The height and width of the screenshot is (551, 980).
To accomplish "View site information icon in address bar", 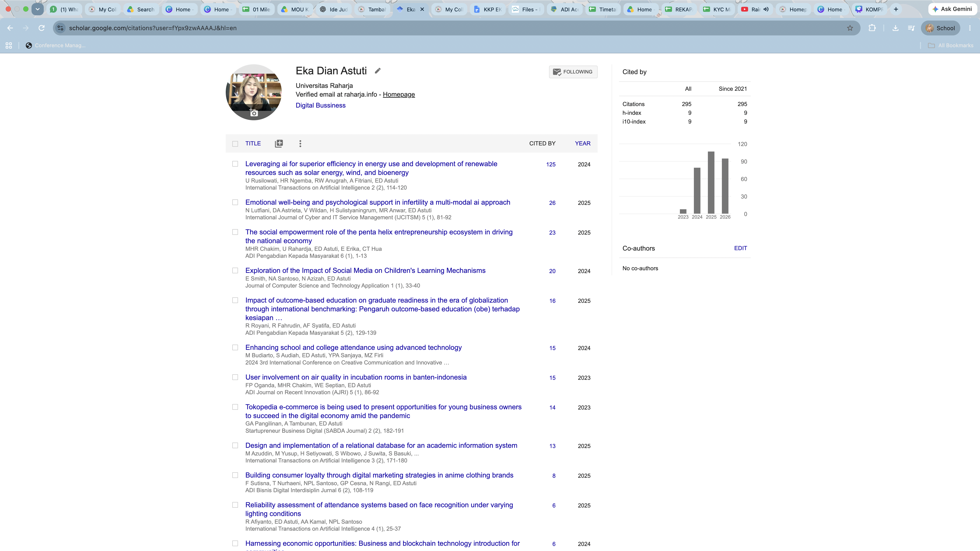I will (x=60, y=28).
